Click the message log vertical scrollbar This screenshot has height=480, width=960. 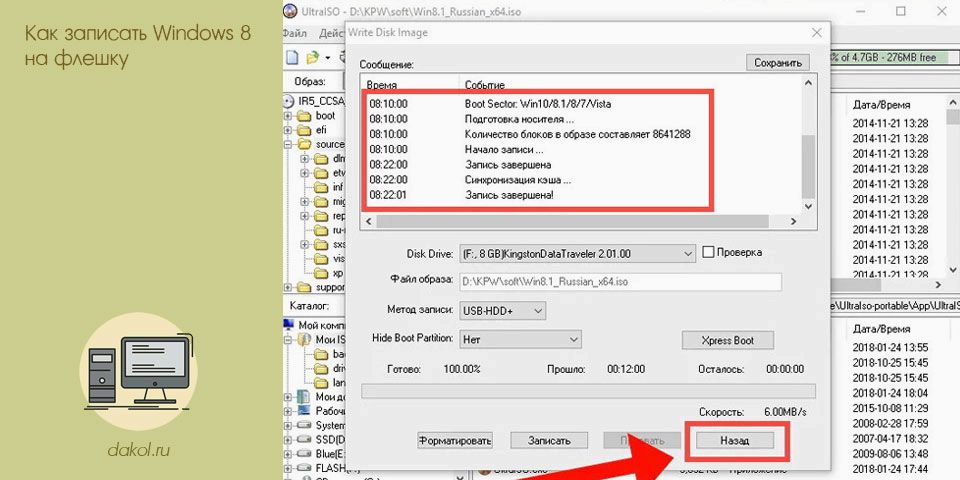pos(808,144)
